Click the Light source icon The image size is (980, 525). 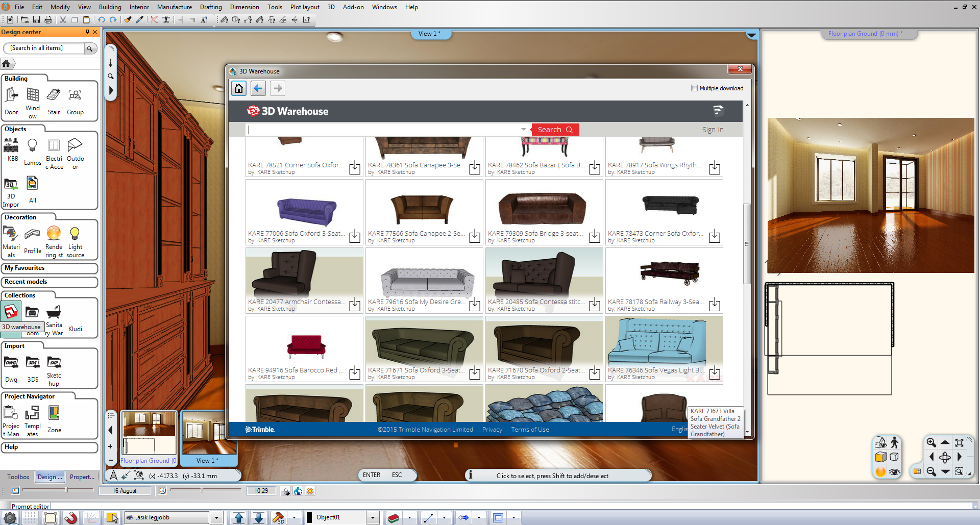tap(75, 241)
